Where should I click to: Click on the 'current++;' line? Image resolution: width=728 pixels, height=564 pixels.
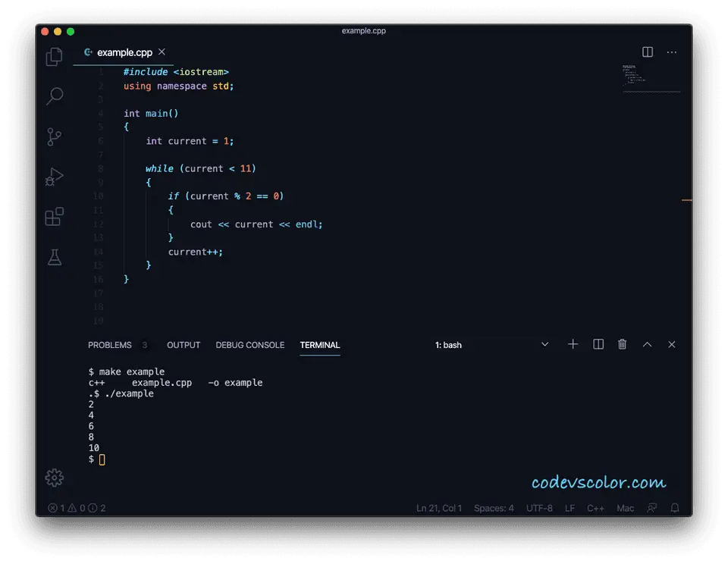click(196, 252)
